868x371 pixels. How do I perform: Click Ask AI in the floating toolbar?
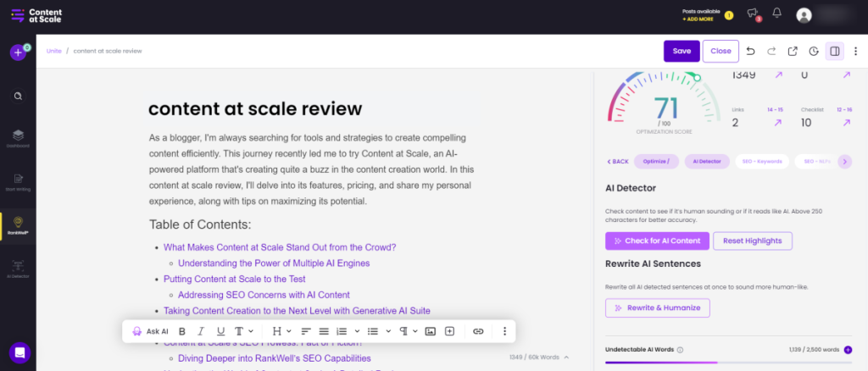pos(150,331)
